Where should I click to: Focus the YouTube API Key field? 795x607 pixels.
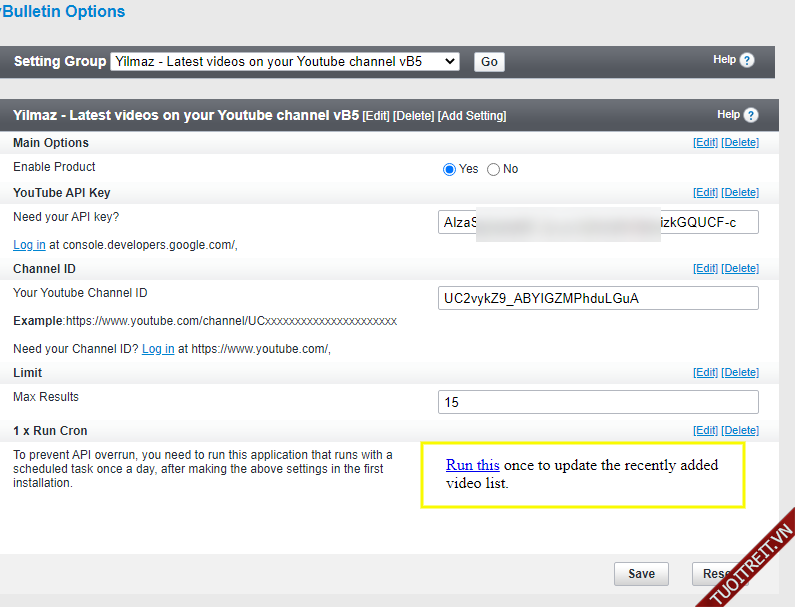click(598, 222)
